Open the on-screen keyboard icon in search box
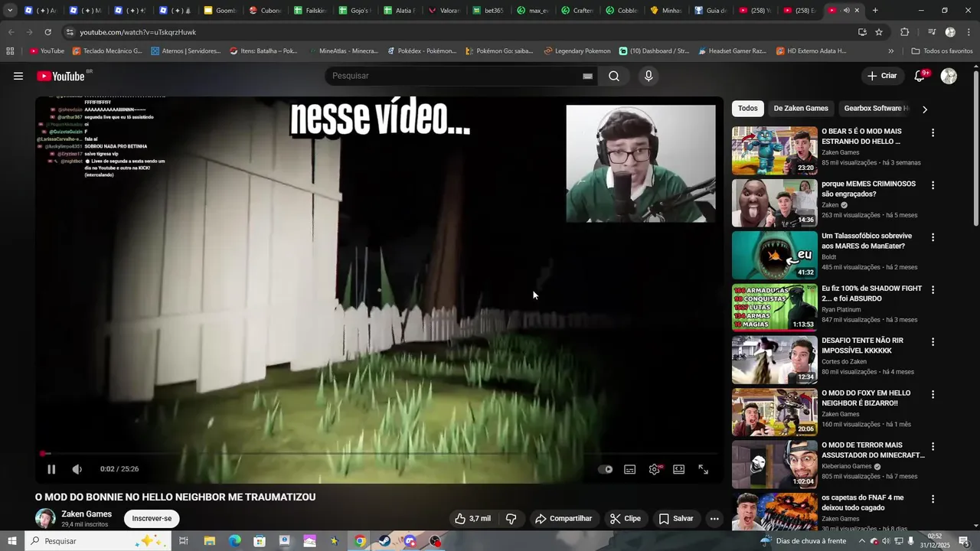This screenshot has height=551, width=980. (587, 76)
